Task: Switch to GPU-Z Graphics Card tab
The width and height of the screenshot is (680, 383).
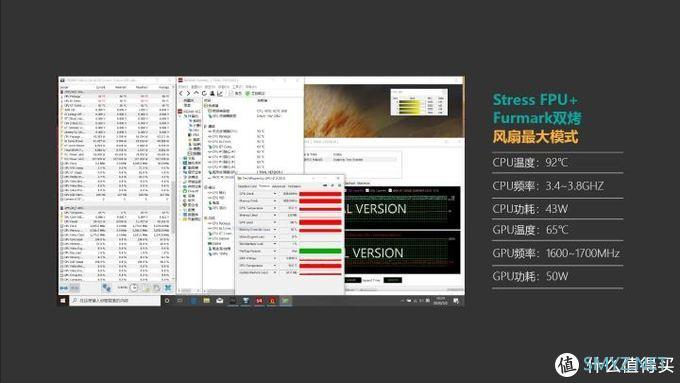Action: tap(247, 186)
